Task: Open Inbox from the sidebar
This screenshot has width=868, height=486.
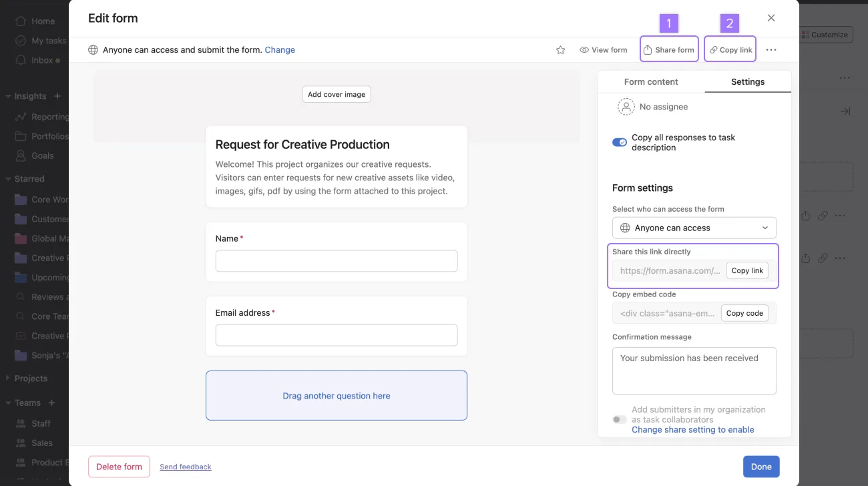Action: (42, 59)
